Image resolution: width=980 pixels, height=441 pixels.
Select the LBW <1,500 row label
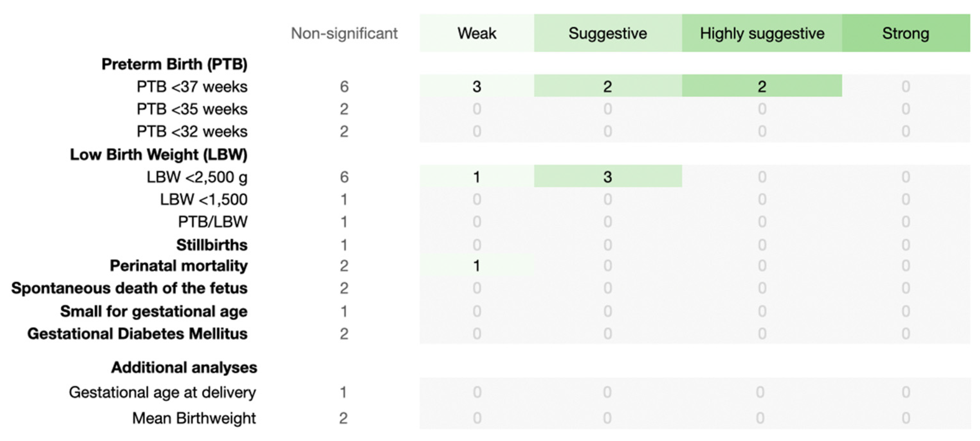[x=204, y=199]
